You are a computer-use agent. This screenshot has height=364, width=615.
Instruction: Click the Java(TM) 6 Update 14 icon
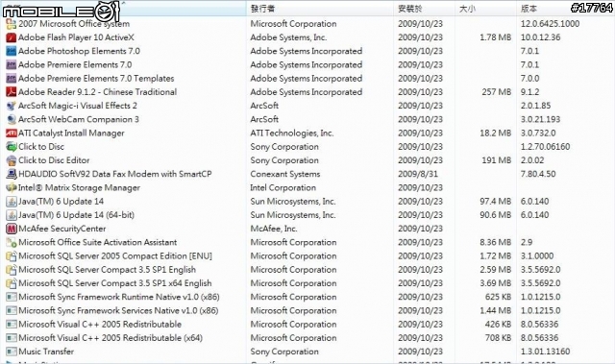point(12,202)
